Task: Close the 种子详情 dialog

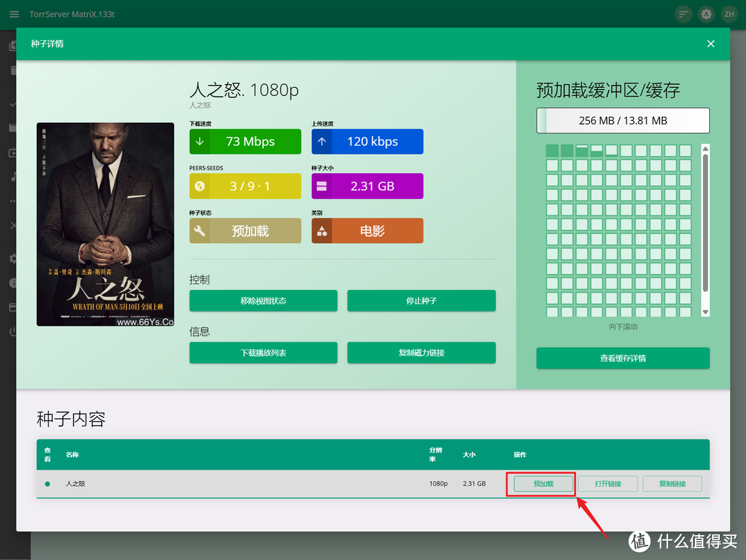Action: click(x=711, y=44)
